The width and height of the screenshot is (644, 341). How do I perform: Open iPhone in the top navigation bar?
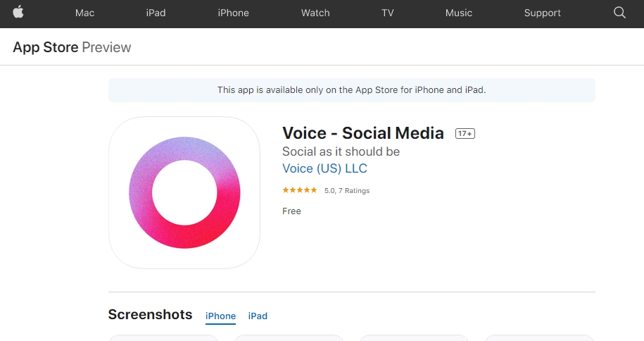click(x=233, y=13)
